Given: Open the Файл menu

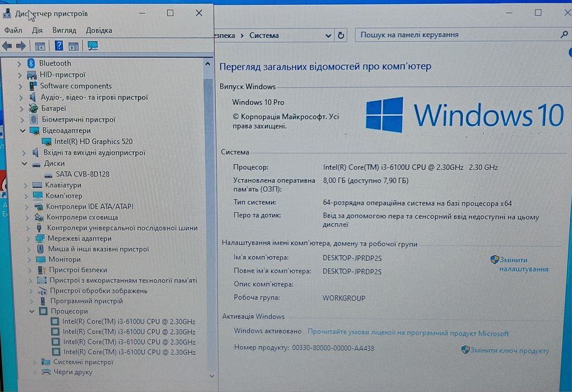Looking at the screenshot, I should coord(13,30).
